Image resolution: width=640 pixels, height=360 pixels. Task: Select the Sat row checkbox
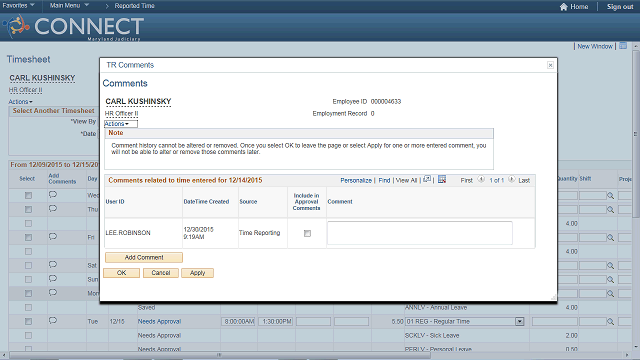(28, 265)
